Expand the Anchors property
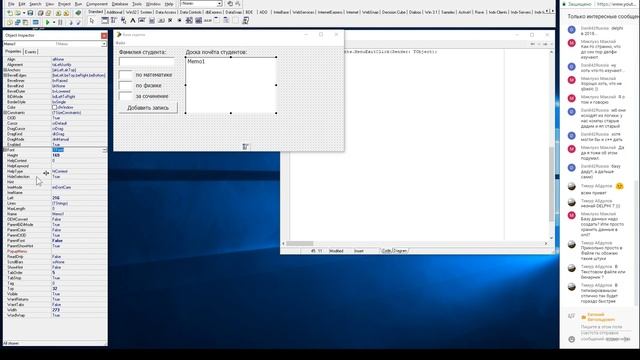Screen dimensions: 640x360 tap(5, 70)
